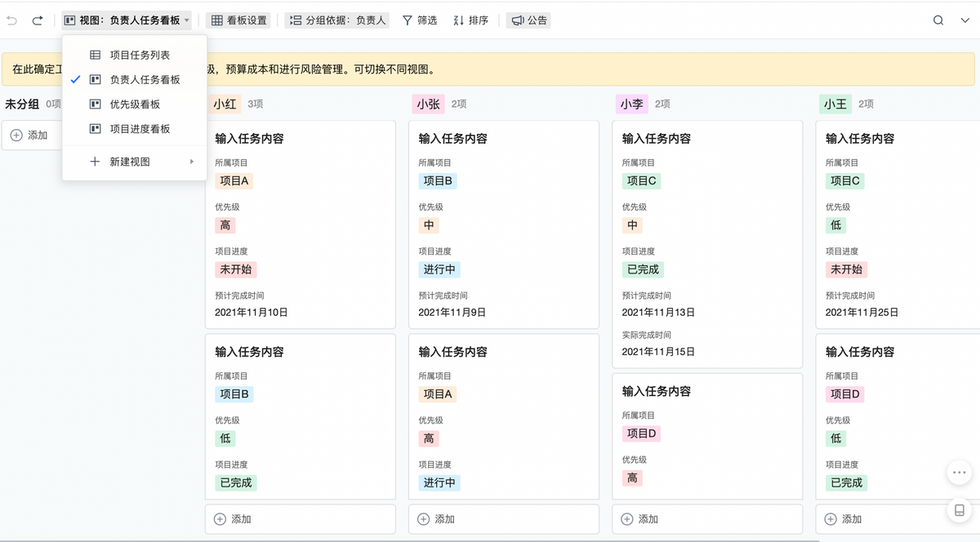Open the sort 排序 option
This screenshot has width=980, height=542.
[x=470, y=20]
